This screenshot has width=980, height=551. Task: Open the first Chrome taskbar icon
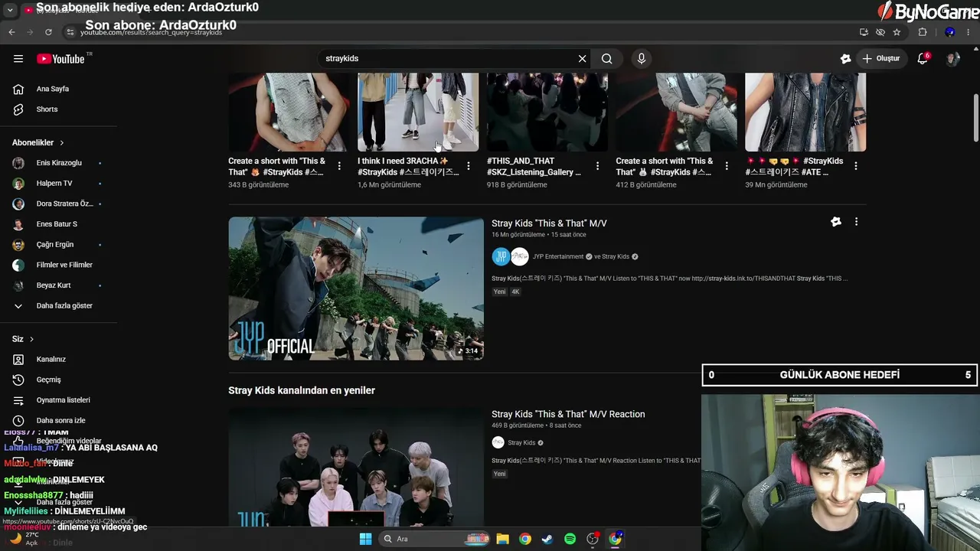(x=525, y=539)
